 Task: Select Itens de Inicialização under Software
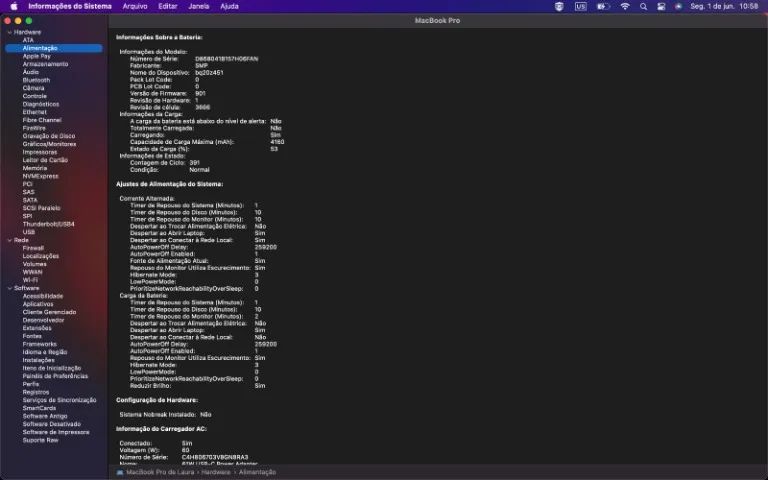click(x=51, y=368)
